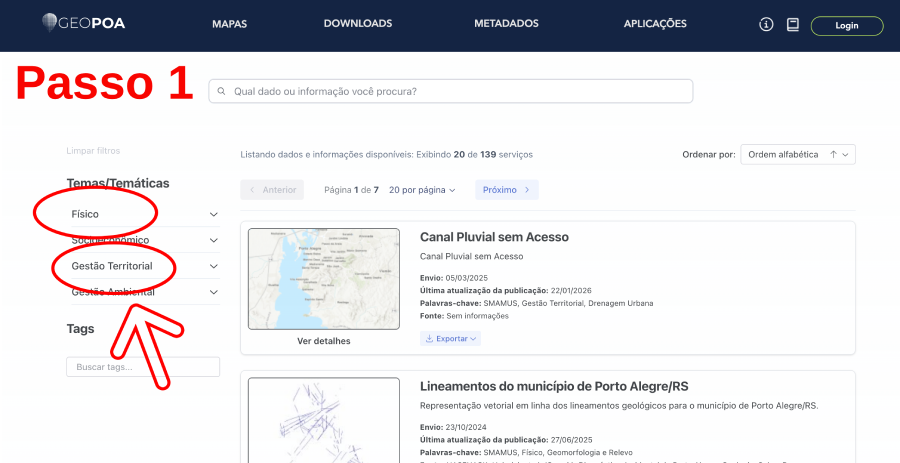
Task: Toggle the sort direction arrow icon
Action: (x=833, y=154)
